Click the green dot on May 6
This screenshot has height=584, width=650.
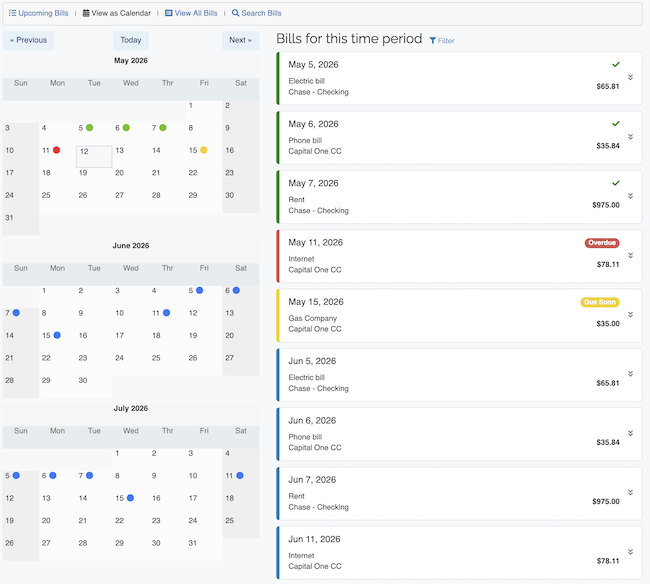tap(126, 128)
